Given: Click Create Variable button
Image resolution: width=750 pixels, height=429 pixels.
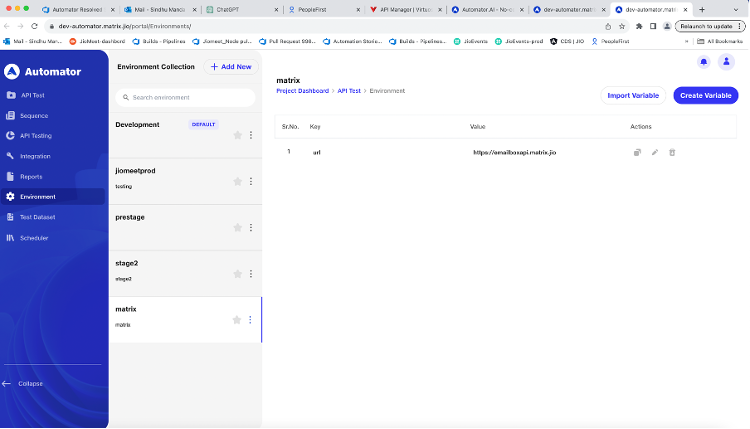Looking at the screenshot, I should [x=706, y=96].
